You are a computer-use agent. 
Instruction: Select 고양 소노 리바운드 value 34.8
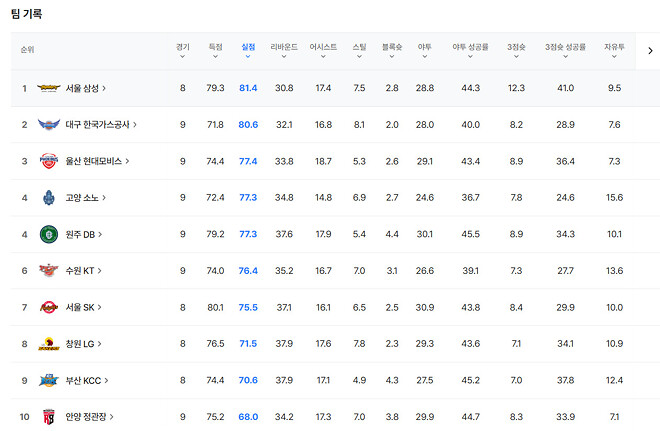(284, 198)
